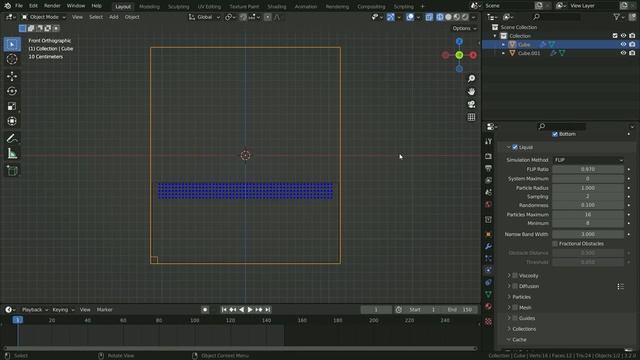Screen dimensions: 640x360
Task: Click the pan hand gizmo
Action: pyautogui.click(x=471, y=91)
